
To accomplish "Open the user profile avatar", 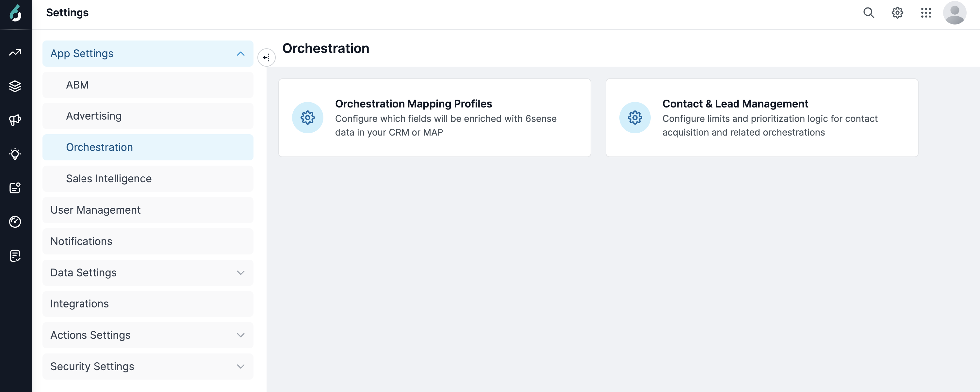I will [955, 13].
